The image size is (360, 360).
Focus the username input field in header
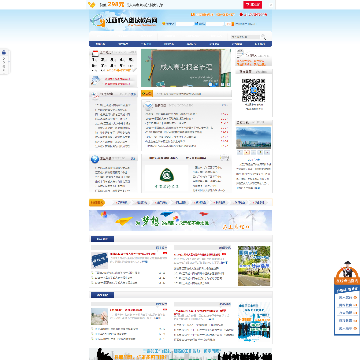click(x=184, y=24)
